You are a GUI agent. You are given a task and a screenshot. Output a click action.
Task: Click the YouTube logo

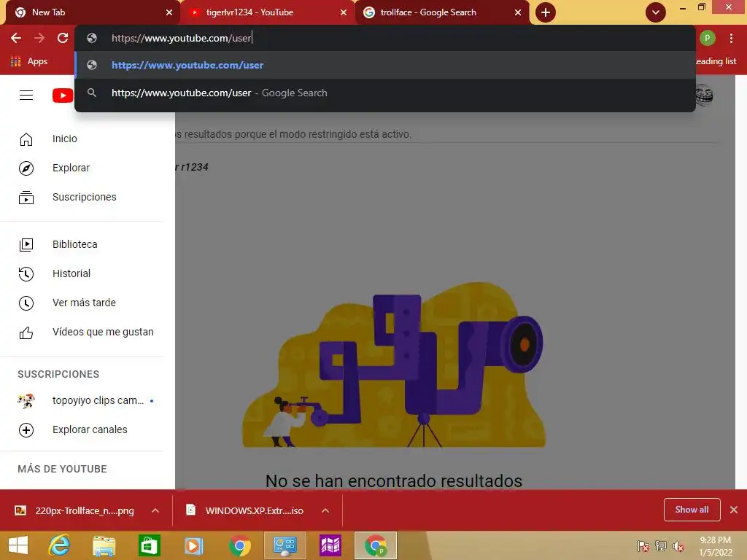coord(63,96)
